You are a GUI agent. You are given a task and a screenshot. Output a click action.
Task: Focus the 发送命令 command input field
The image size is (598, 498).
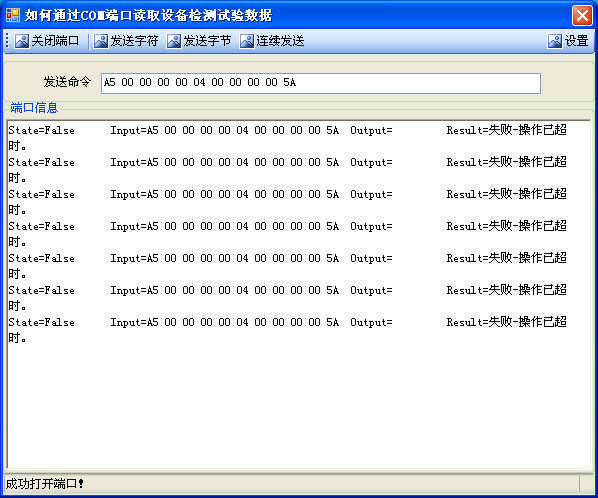[321, 83]
